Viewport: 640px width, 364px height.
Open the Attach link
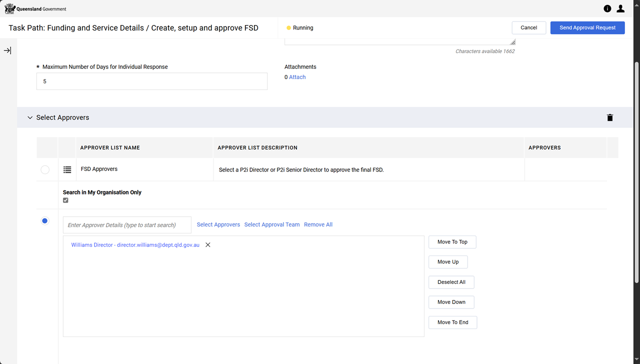297,77
